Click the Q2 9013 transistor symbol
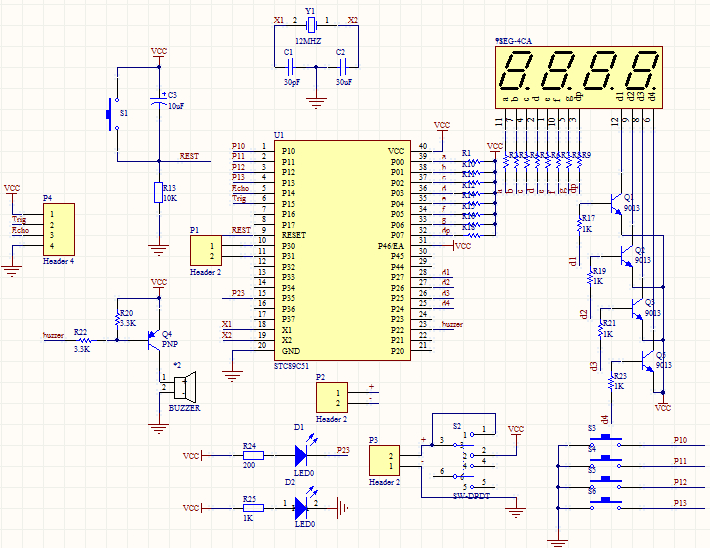Screen dimensions: 710x548 [626, 256]
